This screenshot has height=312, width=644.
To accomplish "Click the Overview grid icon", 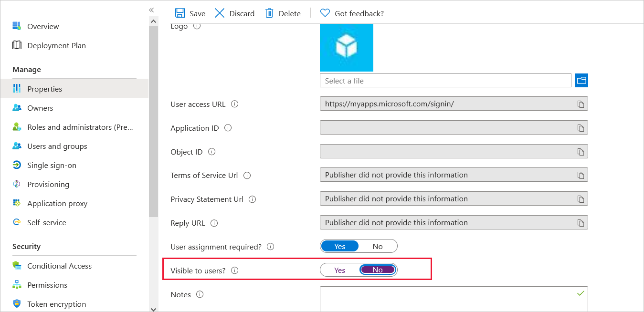I will [17, 26].
